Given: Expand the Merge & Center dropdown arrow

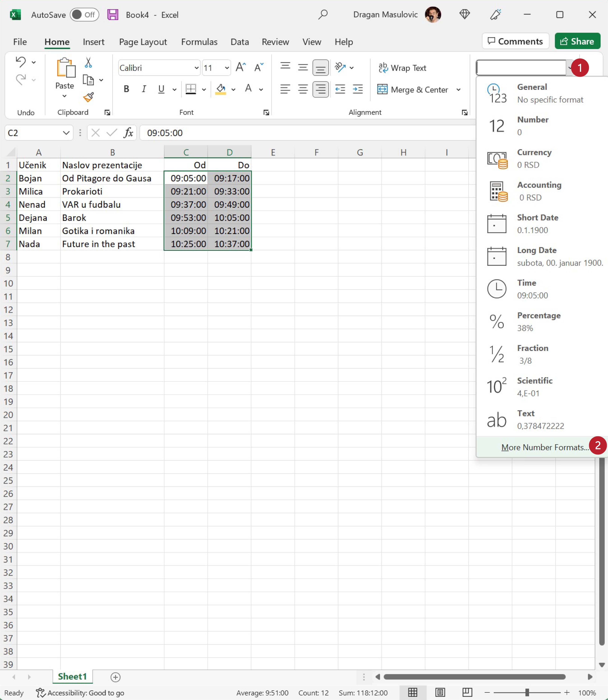Looking at the screenshot, I should tap(458, 90).
